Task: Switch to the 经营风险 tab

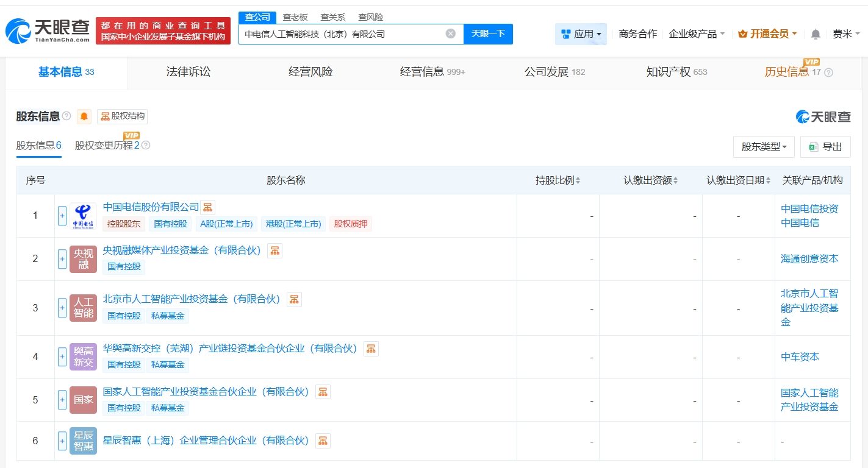Action: (x=310, y=73)
